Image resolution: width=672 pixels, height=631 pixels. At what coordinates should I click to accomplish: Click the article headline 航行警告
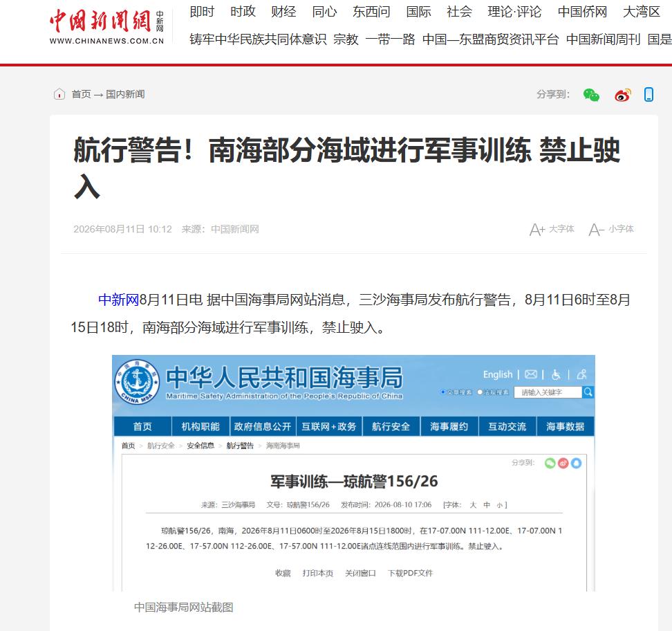(346, 167)
